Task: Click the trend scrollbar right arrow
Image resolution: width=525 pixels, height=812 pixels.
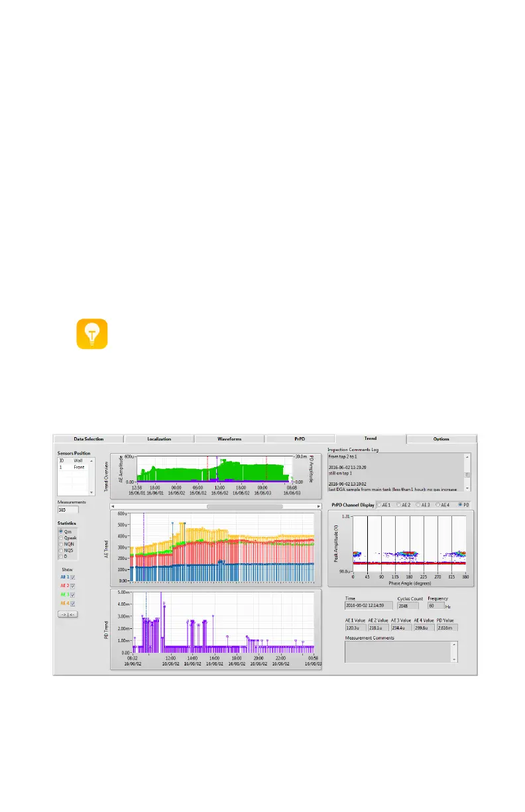Action: 319,506
